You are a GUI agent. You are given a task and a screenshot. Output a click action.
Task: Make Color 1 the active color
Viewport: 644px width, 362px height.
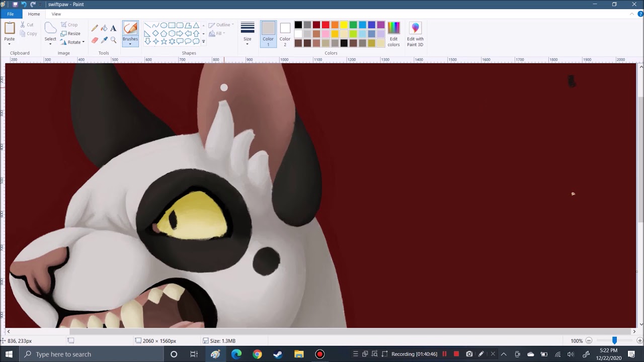268,34
